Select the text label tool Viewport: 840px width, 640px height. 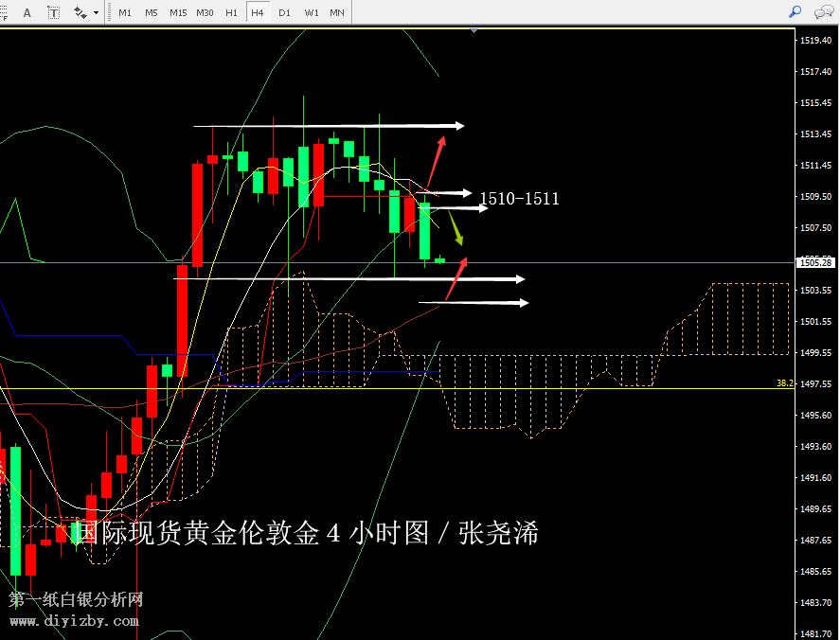pos(53,12)
